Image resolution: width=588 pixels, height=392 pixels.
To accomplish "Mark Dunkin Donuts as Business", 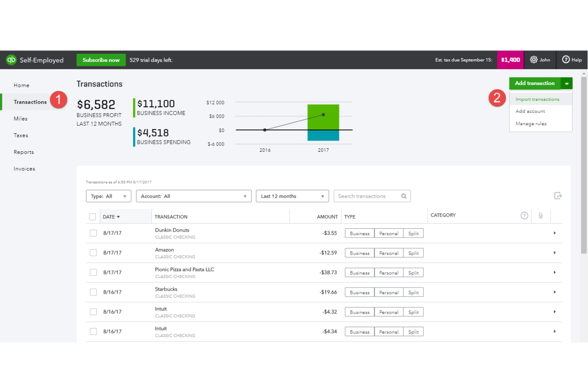I will point(360,234).
